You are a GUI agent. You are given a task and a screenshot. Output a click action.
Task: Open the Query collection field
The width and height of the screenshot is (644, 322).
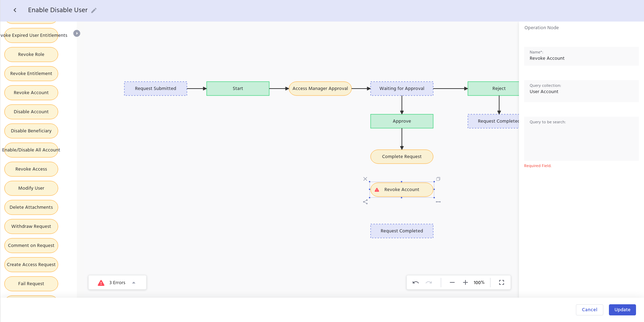click(x=581, y=92)
